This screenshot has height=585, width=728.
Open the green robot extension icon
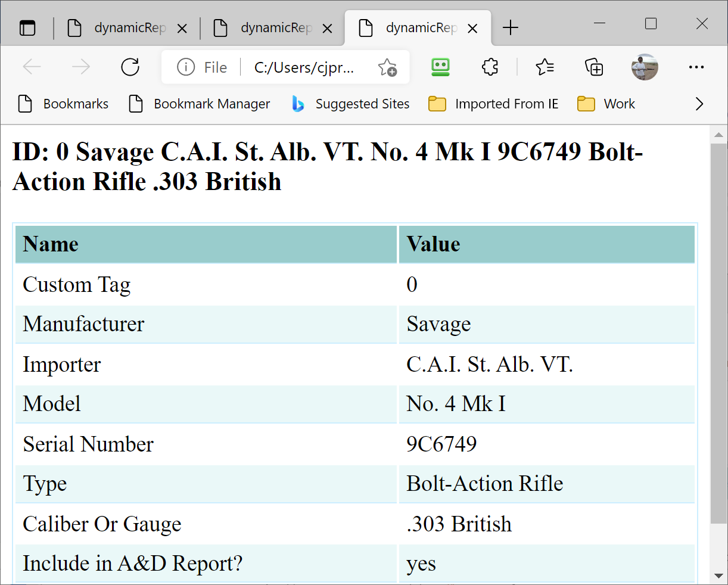pyautogui.click(x=440, y=67)
